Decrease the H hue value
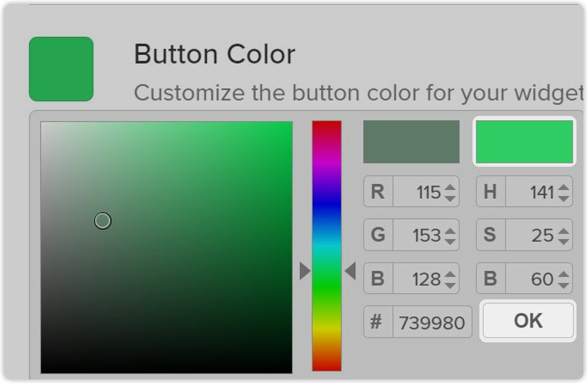 pyautogui.click(x=563, y=198)
